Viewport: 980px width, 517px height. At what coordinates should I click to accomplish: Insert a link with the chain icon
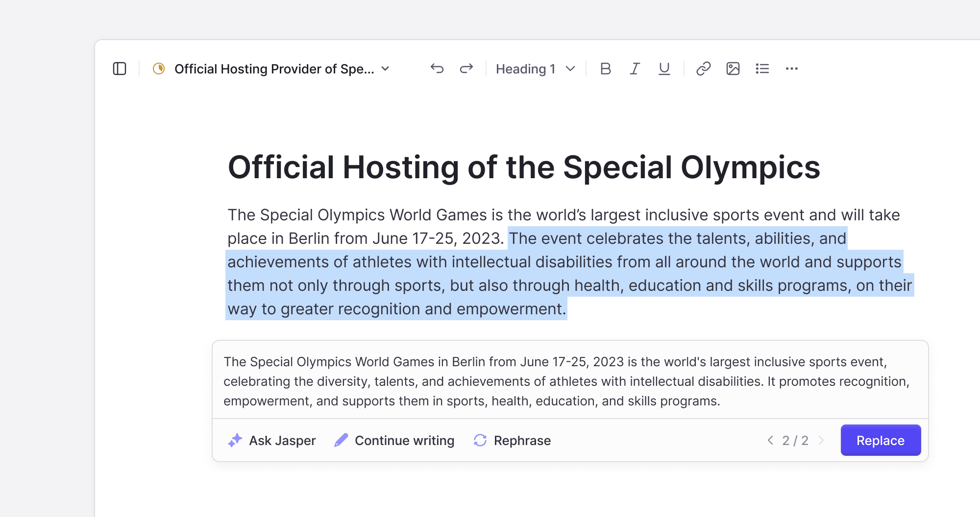[704, 69]
